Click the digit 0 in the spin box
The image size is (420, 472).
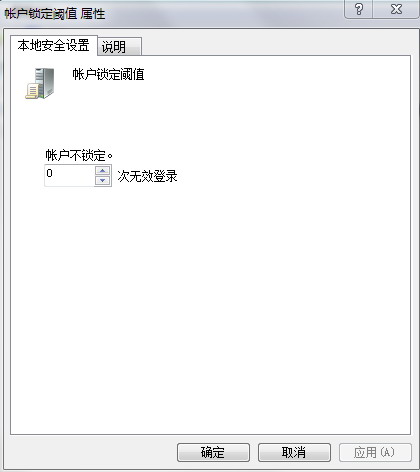click(50, 173)
